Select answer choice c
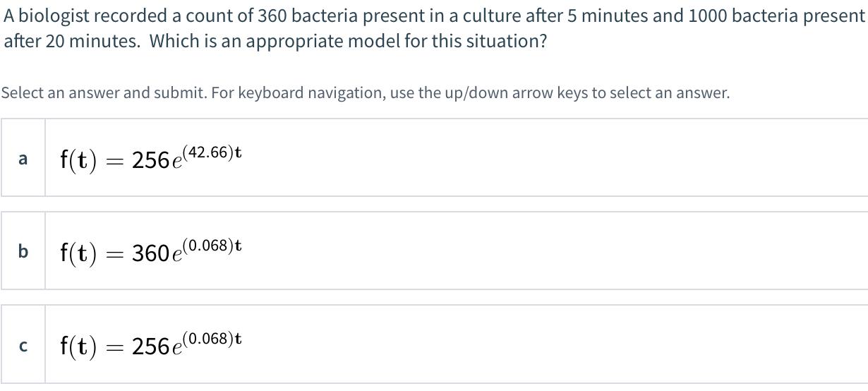 coord(434,344)
